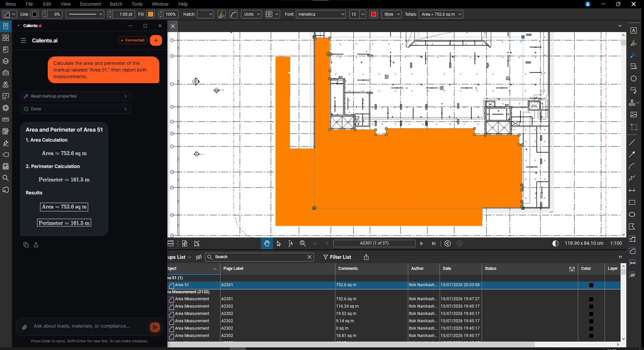Open the Line color dropdown swatch
The image size is (644, 350).
(x=35, y=14)
